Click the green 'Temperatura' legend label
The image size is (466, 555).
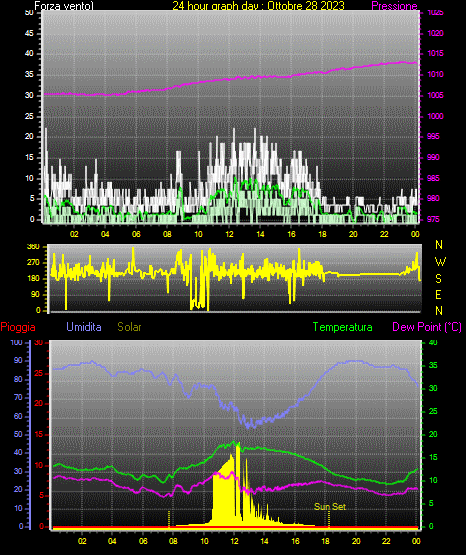[x=343, y=327]
